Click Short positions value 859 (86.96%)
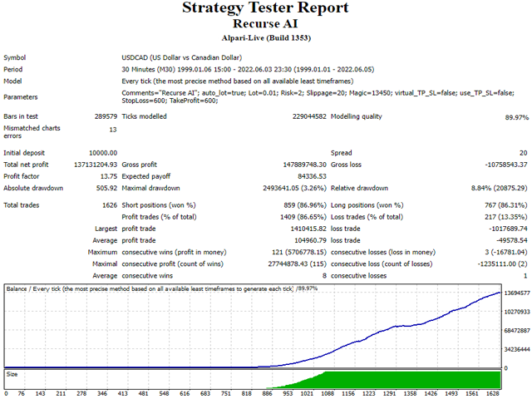Viewport: 532px width, 399px height. (x=305, y=205)
